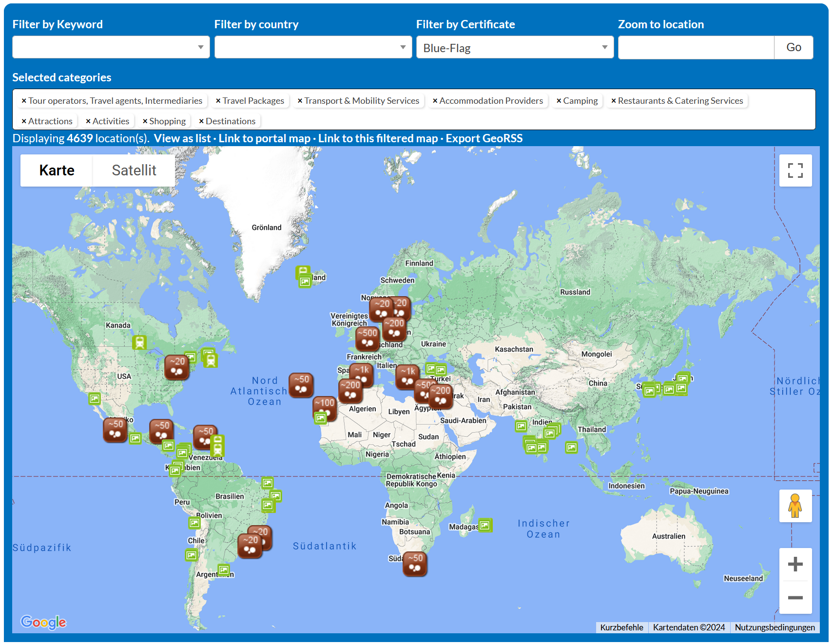Expand the Filter by country dropdown

[x=313, y=47]
